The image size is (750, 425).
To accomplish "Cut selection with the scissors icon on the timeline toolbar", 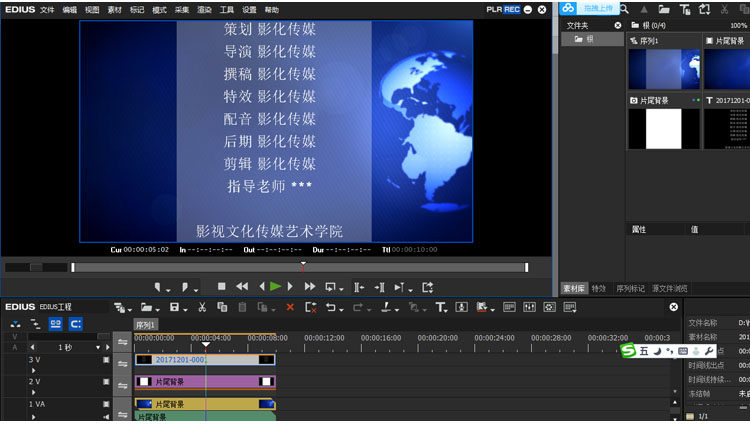I will [202, 307].
